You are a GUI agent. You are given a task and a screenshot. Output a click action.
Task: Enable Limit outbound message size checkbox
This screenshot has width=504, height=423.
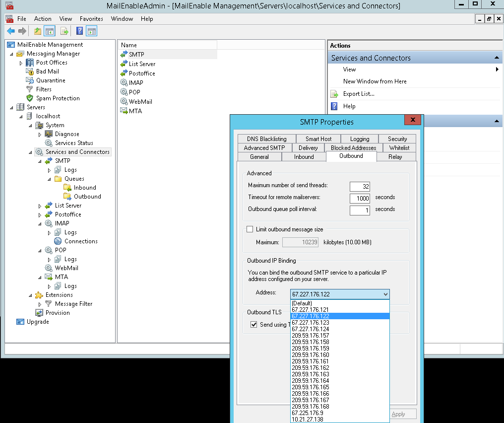pos(250,229)
